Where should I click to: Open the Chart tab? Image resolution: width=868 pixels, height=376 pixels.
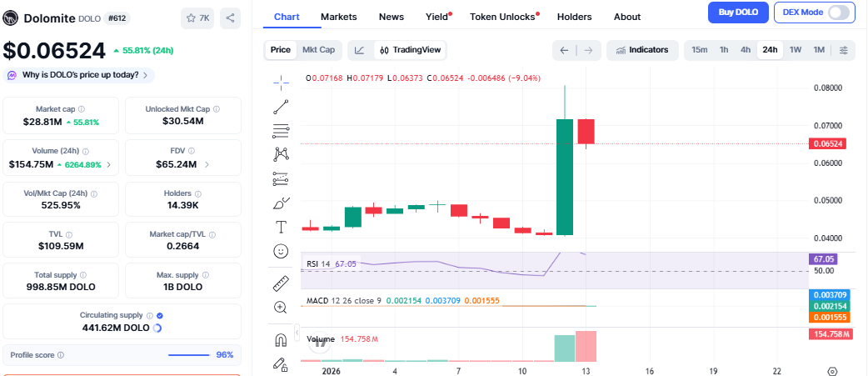[x=287, y=17]
